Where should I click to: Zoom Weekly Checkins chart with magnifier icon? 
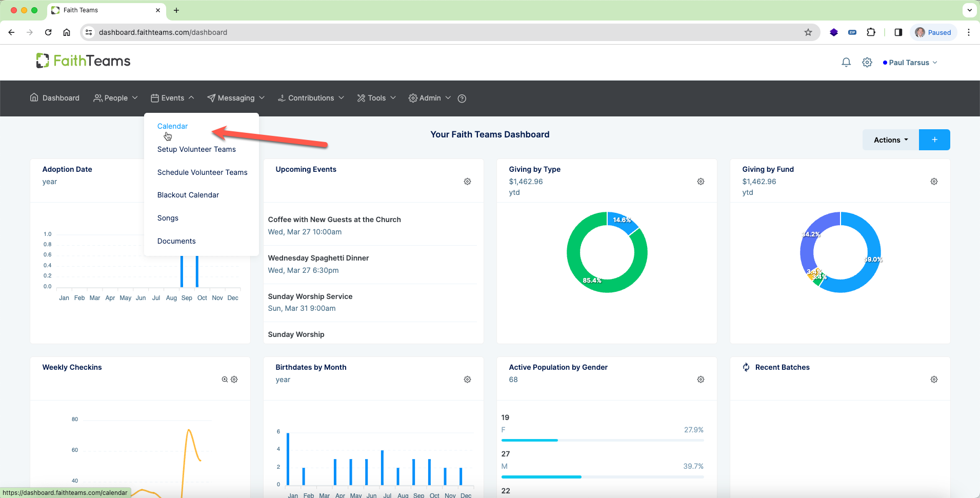tap(225, 380)
